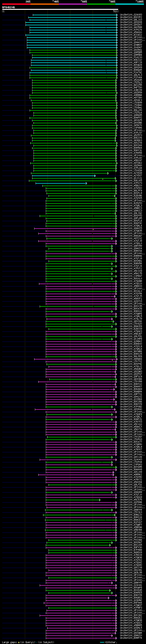Open hit UniRef100_O04947
The image size is (146, 644).
tap(131, 48)
